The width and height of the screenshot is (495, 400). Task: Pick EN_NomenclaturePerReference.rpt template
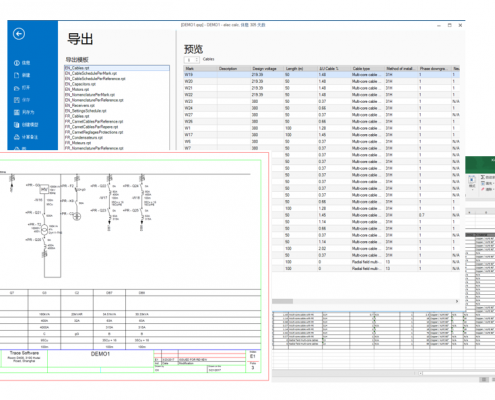tap(94, 100)
